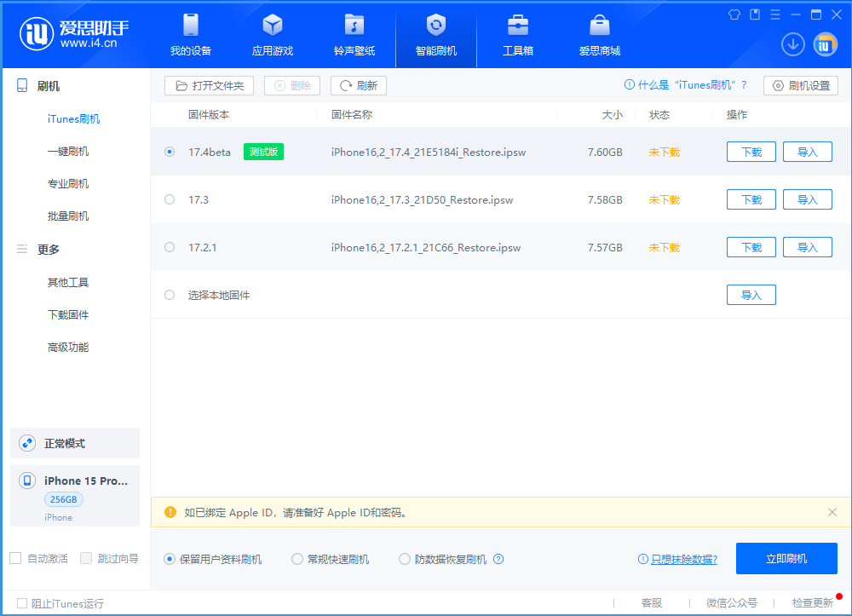Viewport: 852px width, 616px height.
Task: Open the download manager circle icon
Action: [792, 43]
